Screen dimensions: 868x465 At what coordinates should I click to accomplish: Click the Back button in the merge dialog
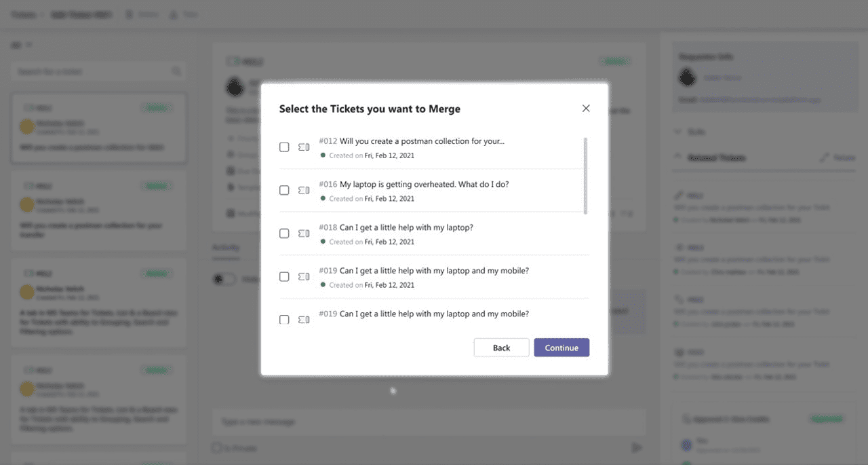pos(501,347)
